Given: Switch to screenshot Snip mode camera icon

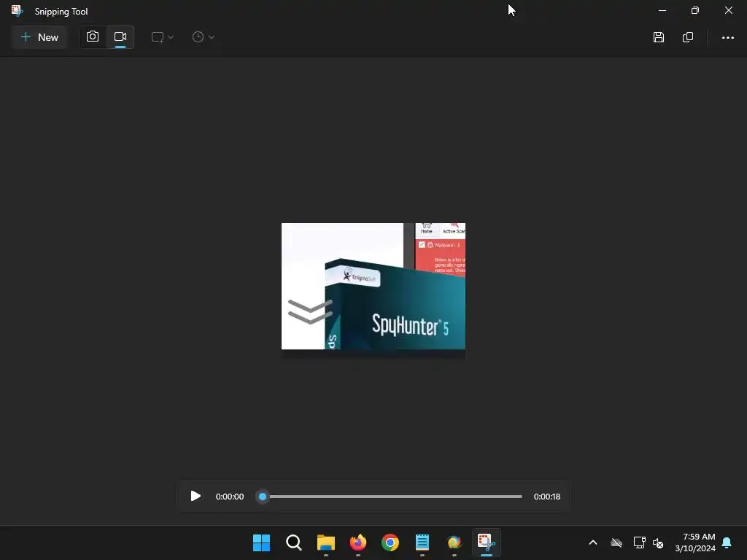Looking at the screenshot, I should tap(93, 36).
